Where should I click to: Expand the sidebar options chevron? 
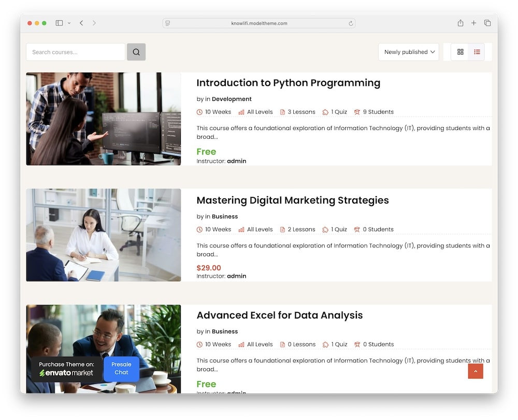[69, 23]
